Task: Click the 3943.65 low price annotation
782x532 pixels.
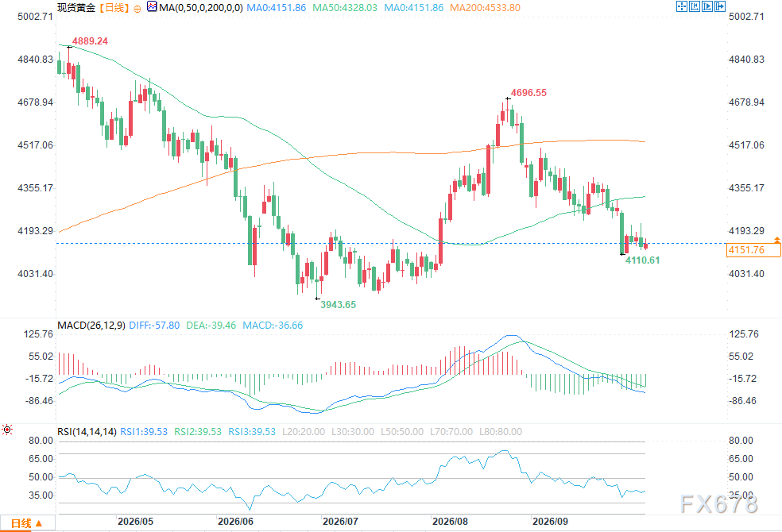Action: (338, 304)
